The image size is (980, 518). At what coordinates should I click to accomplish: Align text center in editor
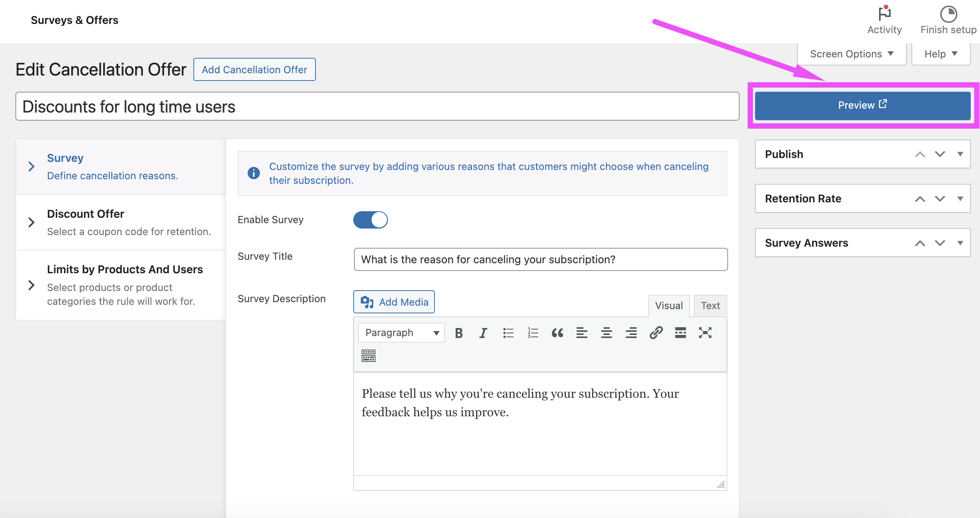point(606,333)
